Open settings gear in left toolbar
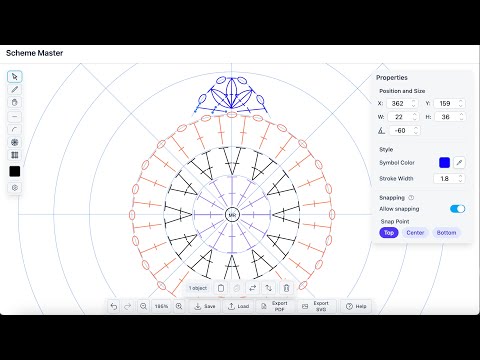This screenshot has height=360, width=480. (x=15, y=188)
